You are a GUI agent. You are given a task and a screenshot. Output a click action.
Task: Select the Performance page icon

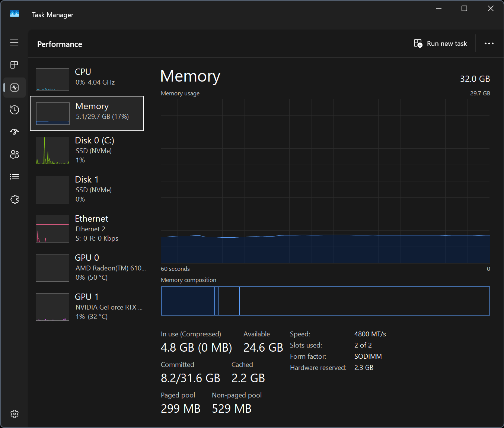click(x=15, y=88)
